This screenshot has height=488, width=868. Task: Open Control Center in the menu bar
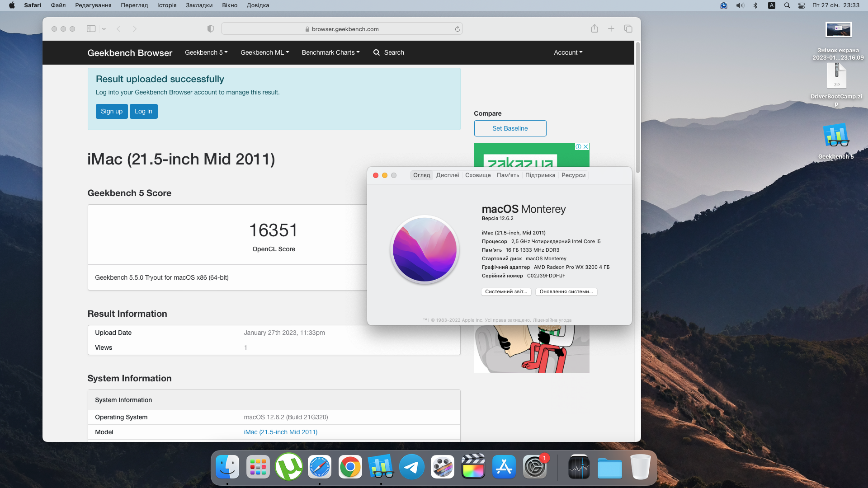coord(801,5)
